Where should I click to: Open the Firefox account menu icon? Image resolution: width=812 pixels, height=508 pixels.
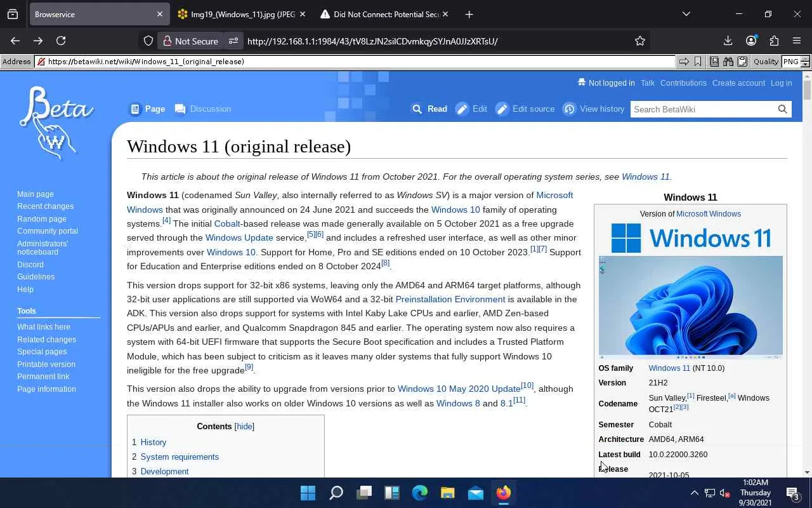click(x=751, y=41)
